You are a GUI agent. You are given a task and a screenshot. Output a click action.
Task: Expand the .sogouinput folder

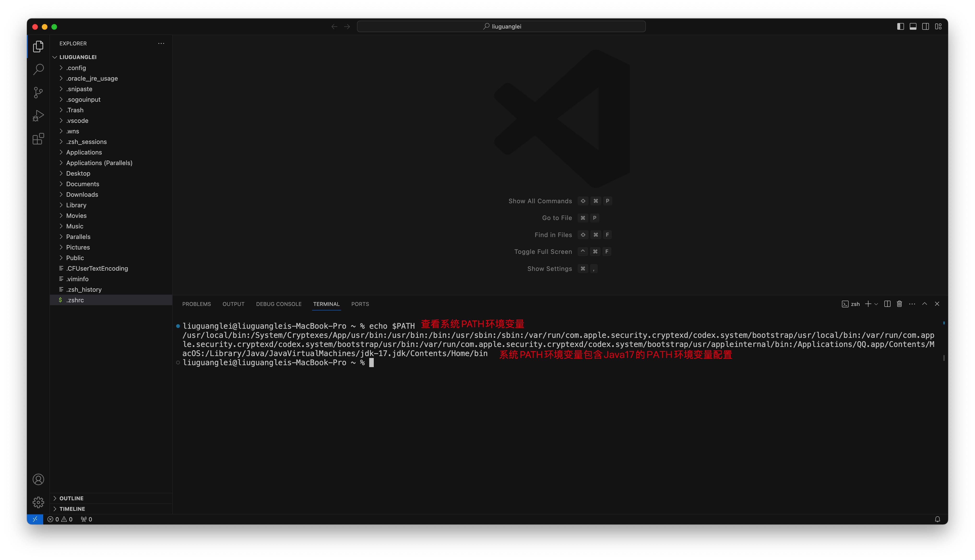pos(111,100)
